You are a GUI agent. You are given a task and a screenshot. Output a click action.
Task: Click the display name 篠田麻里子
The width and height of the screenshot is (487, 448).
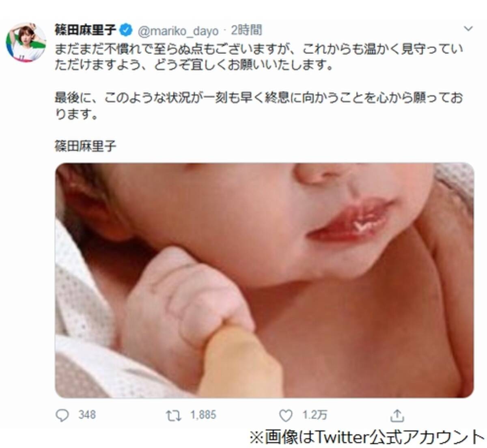pyautogui.click(x=86, y=30)
